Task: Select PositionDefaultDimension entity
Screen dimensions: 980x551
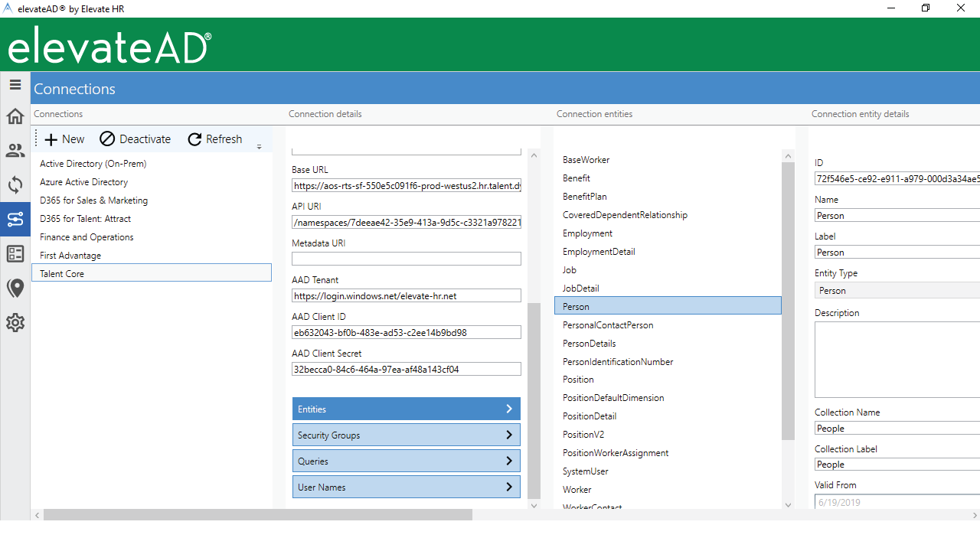Action: 668,398
